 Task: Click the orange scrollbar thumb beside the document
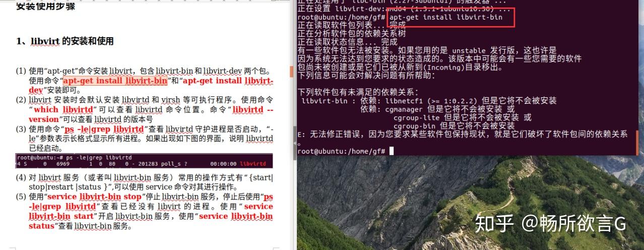pos(291,72)
